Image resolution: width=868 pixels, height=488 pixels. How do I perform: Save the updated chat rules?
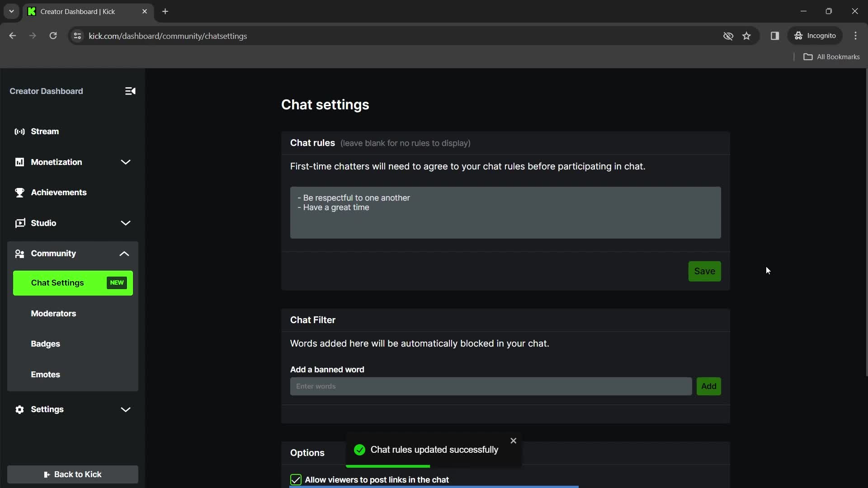(x=705, y=271)
